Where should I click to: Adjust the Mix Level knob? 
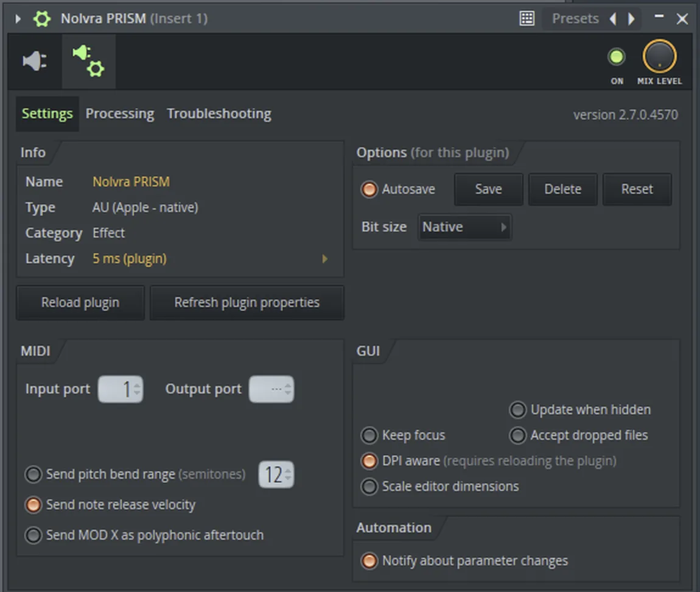tap(659, 56)
